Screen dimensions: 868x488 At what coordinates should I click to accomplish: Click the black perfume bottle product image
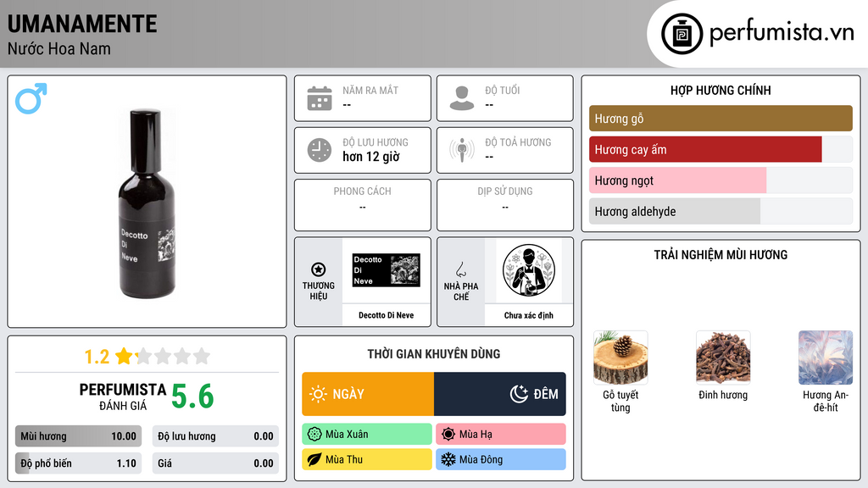(147, 203)
